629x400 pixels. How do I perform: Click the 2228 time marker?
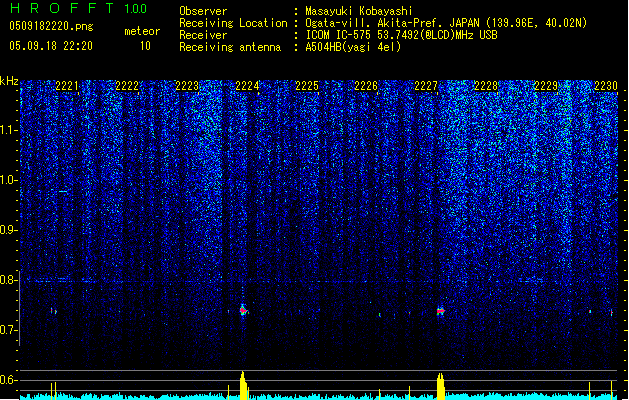click(x=486, y=86)
